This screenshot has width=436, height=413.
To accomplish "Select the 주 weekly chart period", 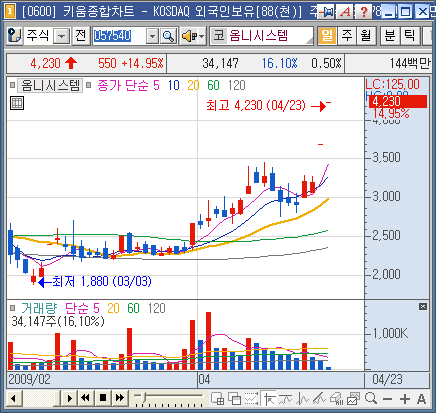I will point(347,35).
